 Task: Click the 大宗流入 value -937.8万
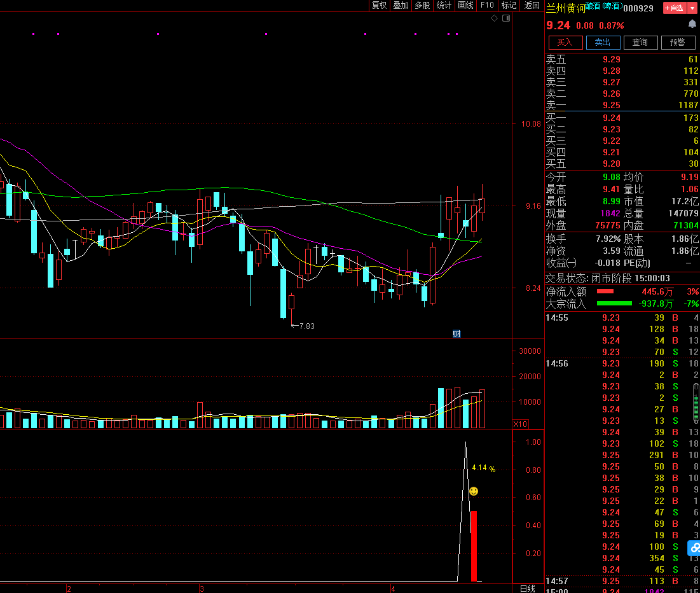tap(656, 304)
